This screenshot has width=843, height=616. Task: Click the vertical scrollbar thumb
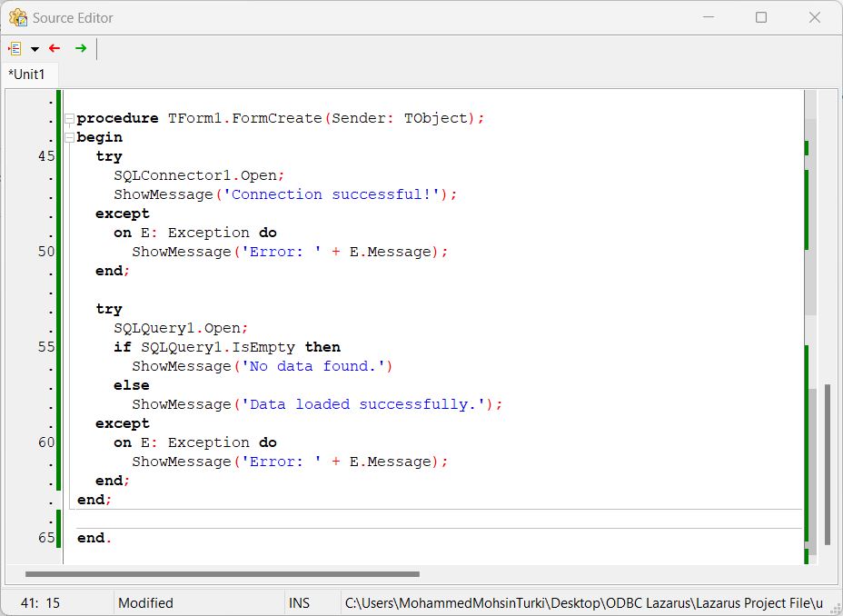827,463
